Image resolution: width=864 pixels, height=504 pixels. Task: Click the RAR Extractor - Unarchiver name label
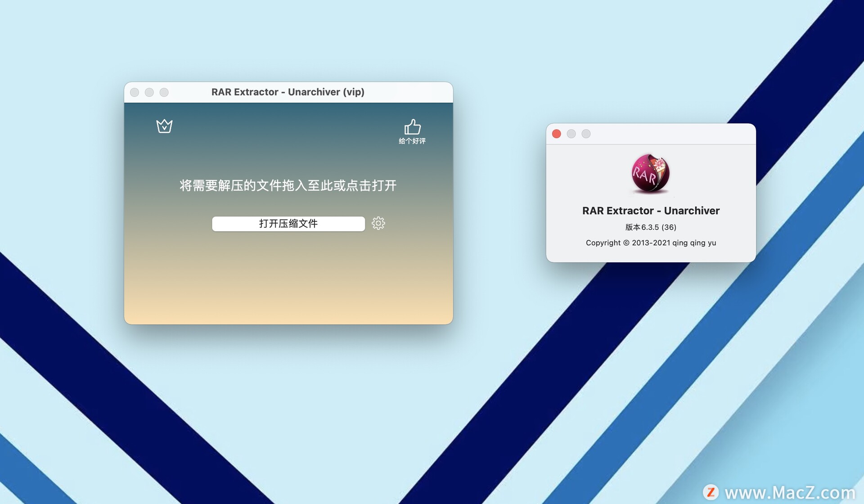[650, 211]
